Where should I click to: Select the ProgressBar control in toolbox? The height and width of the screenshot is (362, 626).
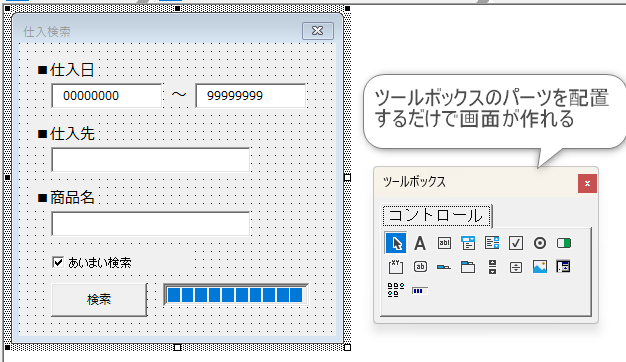point(420,291)
